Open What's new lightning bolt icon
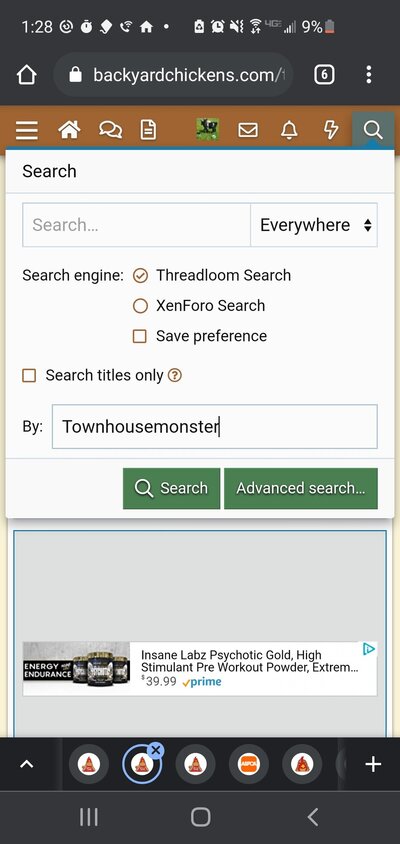This screenshot has width=400, height=844. coord(331,130)
